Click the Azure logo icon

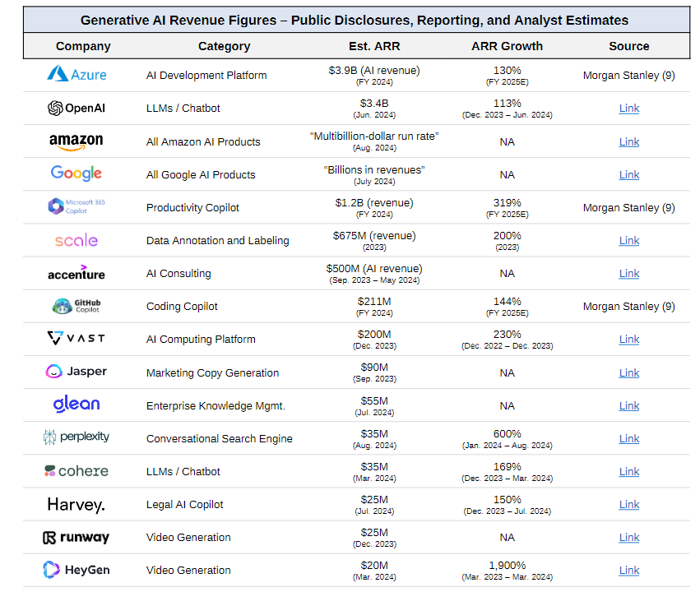[58, 74]
